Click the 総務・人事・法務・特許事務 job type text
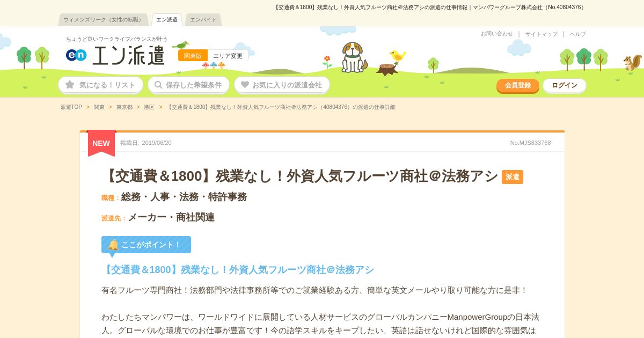644x338 pixels. point(184,197)
